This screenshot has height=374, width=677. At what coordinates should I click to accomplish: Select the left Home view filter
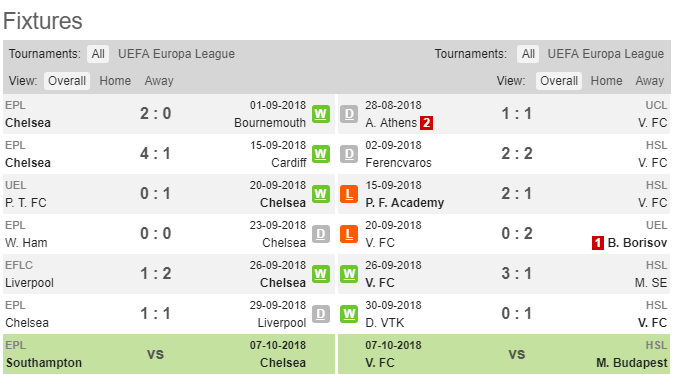[x=115, y=81]
